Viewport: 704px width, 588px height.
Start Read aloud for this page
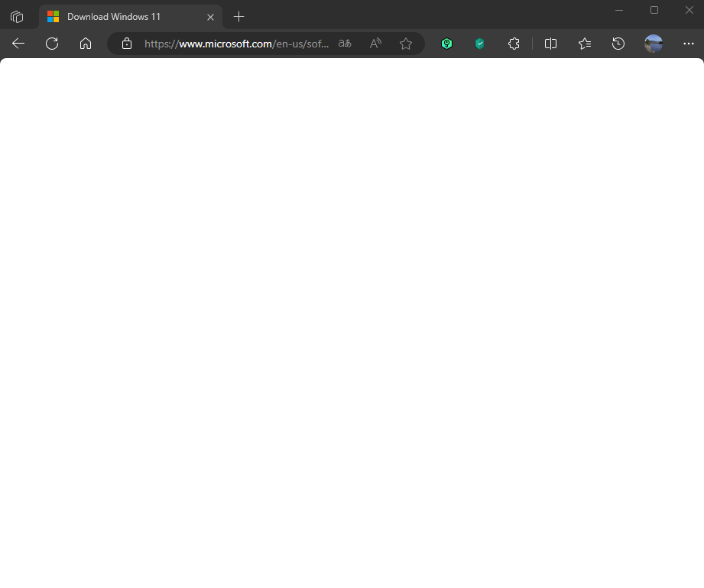point(375,44)
